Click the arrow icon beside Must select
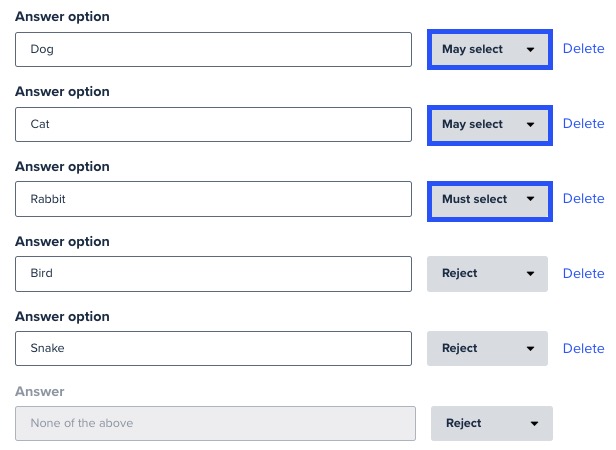The image size is (616, 450). 530,199
